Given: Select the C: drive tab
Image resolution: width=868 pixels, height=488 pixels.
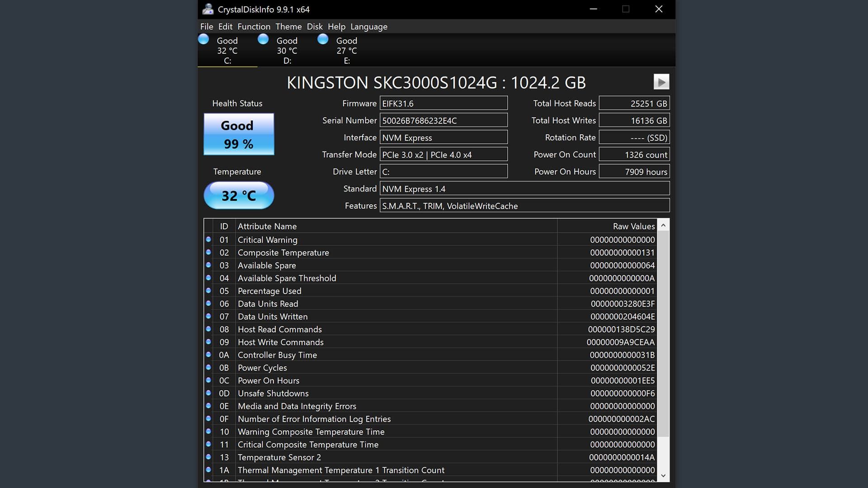Looking at the screenshot, I should point(227,50).
